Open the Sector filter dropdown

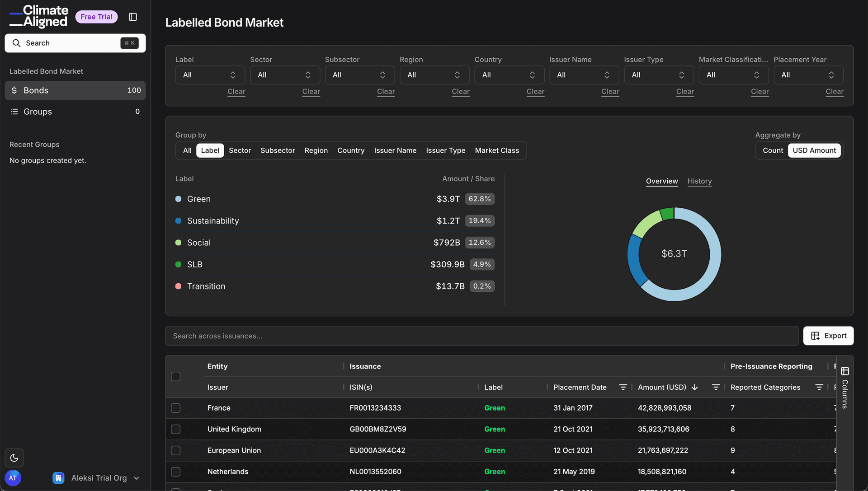(x=285, y=75)
